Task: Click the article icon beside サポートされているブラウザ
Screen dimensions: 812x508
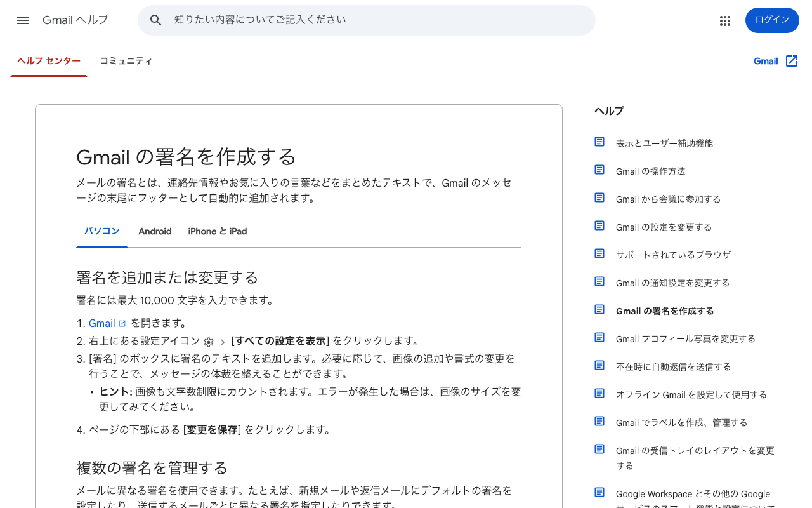Action: [599, 253]
